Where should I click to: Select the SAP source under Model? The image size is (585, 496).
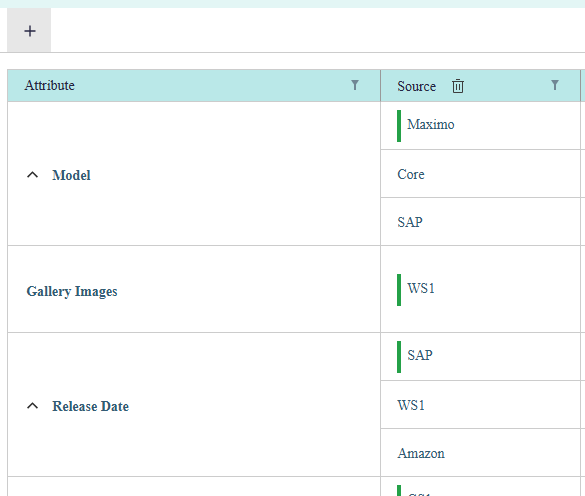[x=410, y=222]
